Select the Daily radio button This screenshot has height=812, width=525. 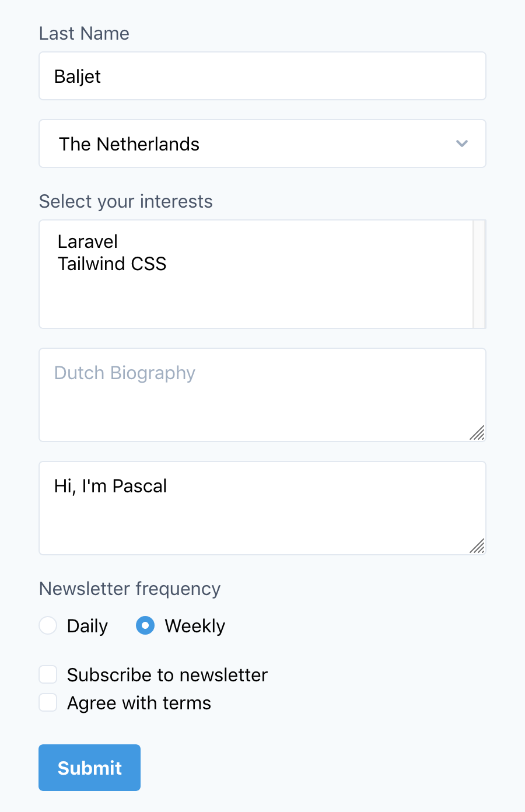pos(48,625)
